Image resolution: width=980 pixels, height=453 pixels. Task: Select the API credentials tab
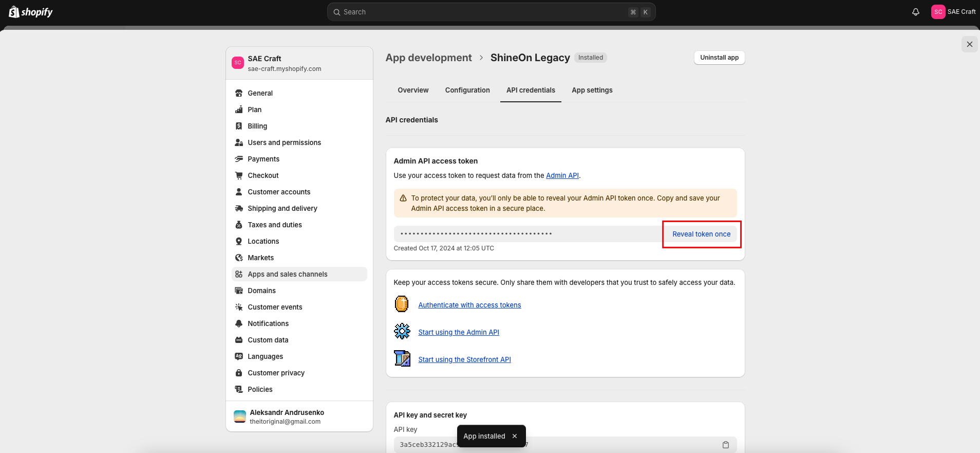pos(531,90)
